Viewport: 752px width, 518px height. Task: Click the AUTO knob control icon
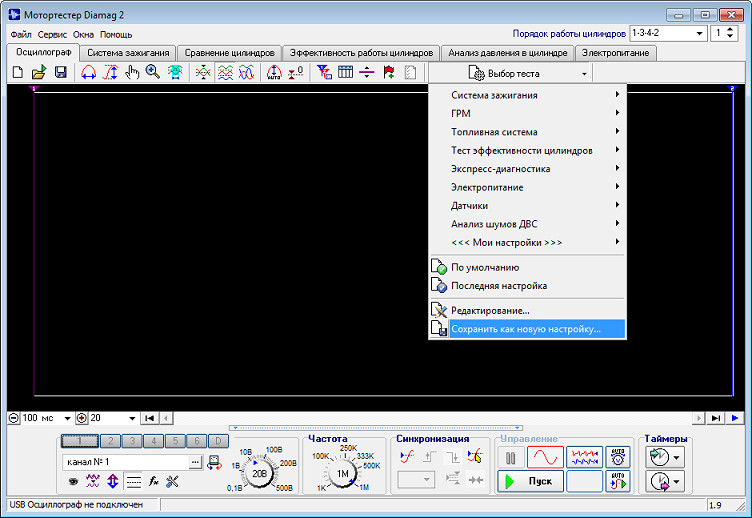point(618,457)
